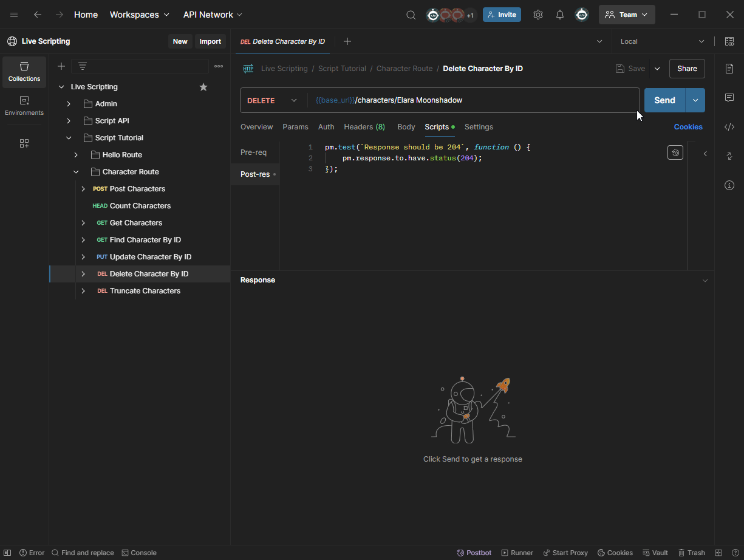Expand the Hello Route folder

pos(76,155)
